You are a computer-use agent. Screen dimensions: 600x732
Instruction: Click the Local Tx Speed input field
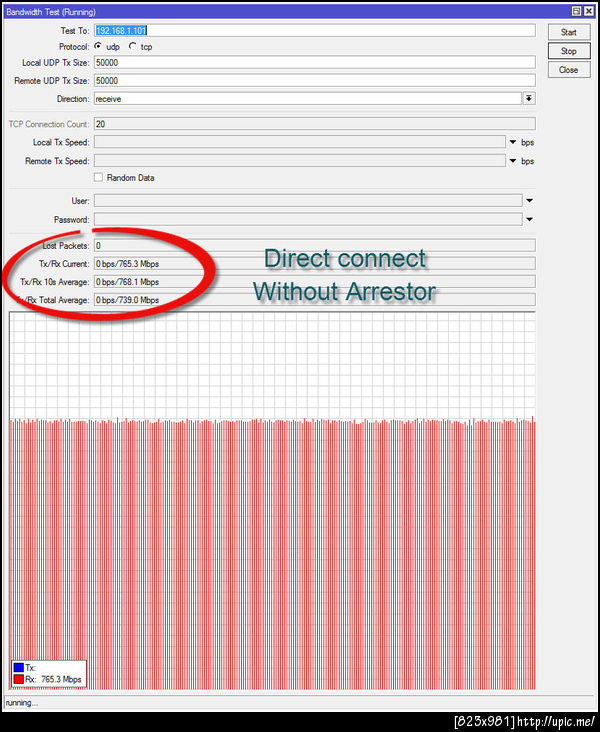pos(300,142)
